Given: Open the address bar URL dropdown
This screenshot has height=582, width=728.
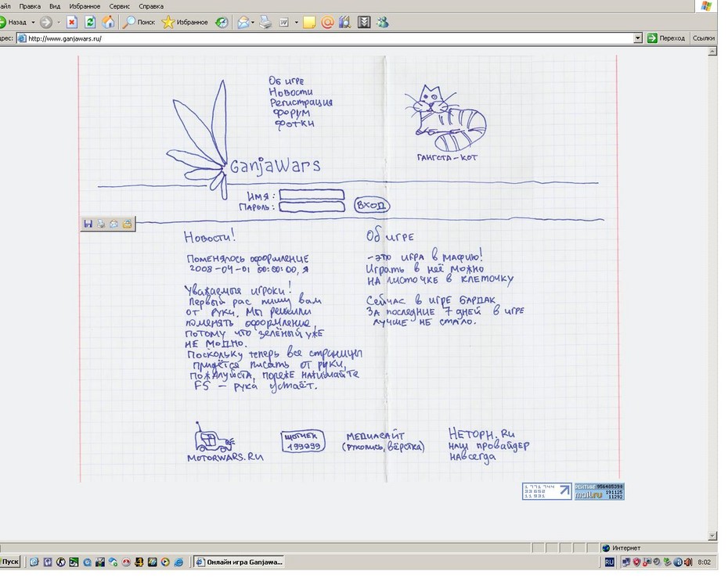Looking at the screenshot, I should (x=638, y=38).
